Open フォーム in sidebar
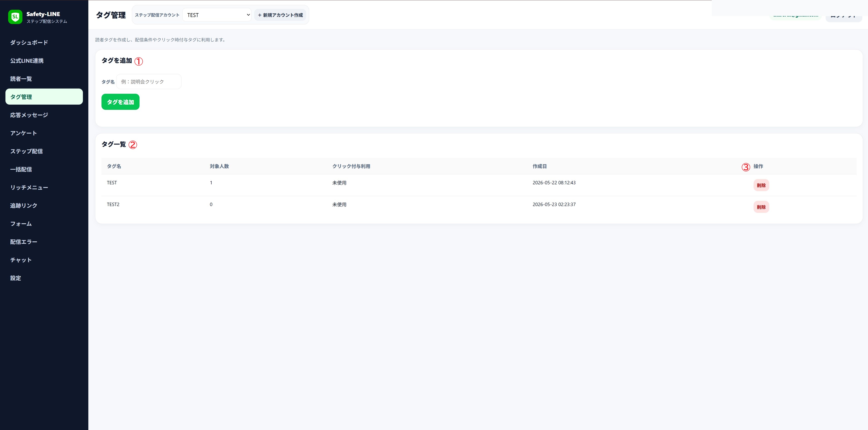 (44, 223)
